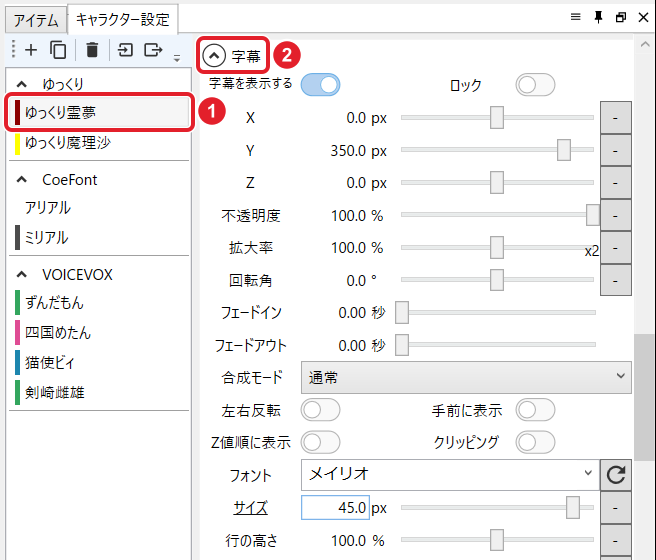This screenshot has width=656, height=560.
Task: Select the 剣崎雌雄 character
Action: pos(99,392)
